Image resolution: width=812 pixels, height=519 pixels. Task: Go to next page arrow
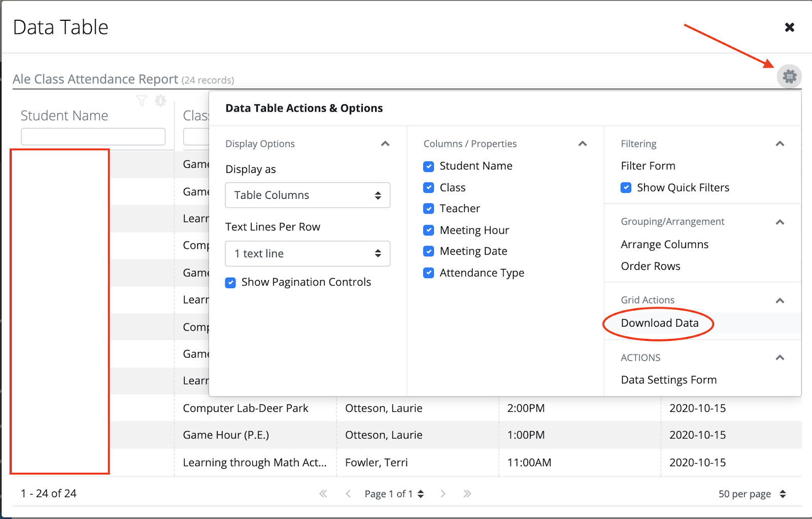[443, 494]
